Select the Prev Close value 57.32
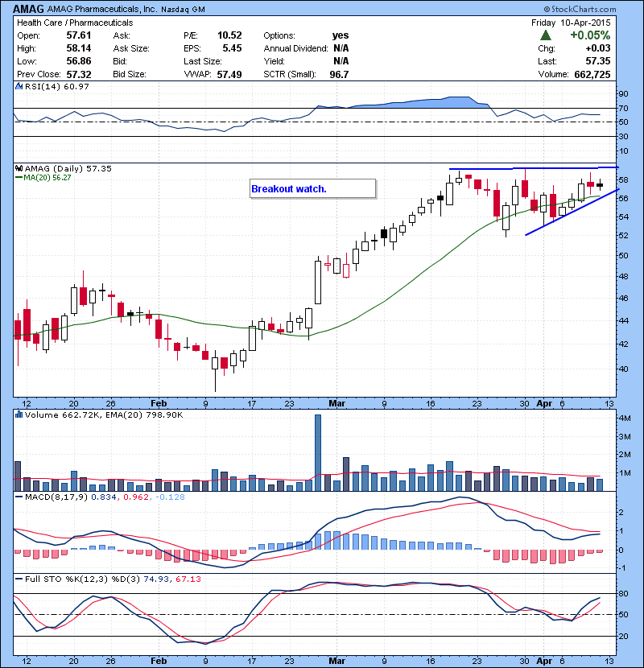This screenshot has width=644, height=668. point(79,75)
